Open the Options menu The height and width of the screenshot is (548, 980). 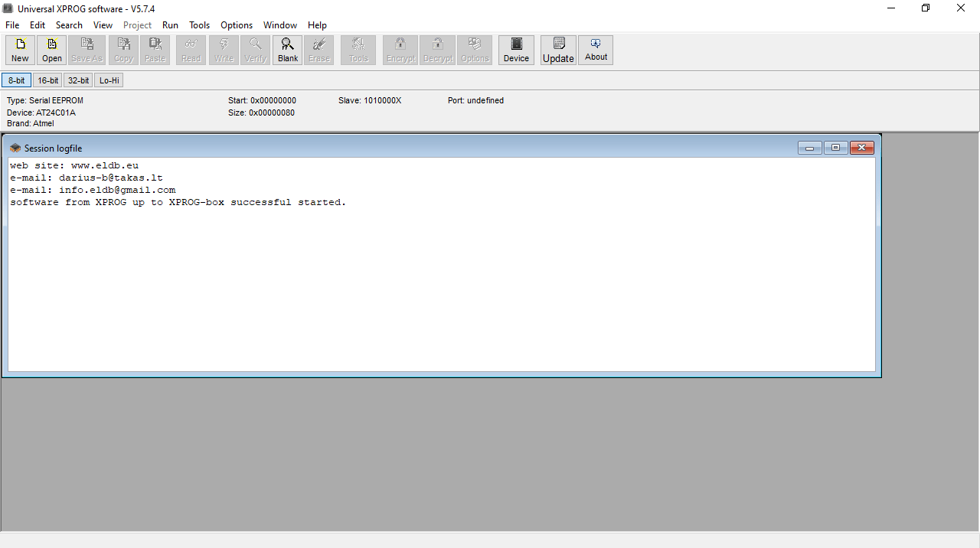coord(237,25)
